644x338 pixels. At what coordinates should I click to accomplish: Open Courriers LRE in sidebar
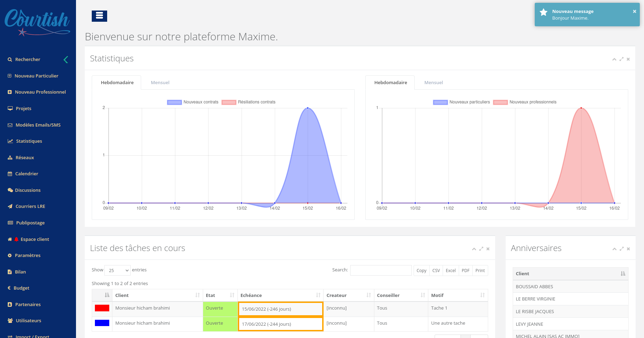pyautogui.click(x=30, y=207)
